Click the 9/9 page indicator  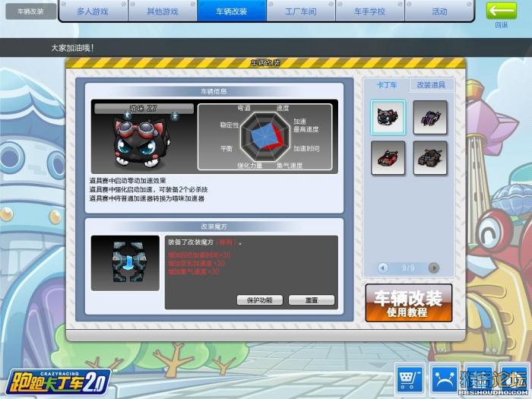(x=408, y=268)
